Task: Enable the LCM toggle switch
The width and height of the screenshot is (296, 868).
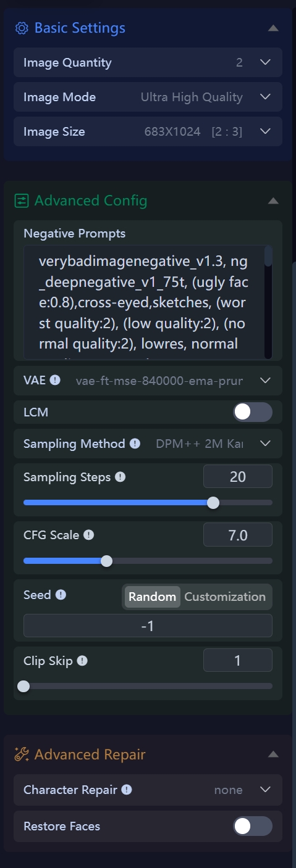Action: pos(253,412)
